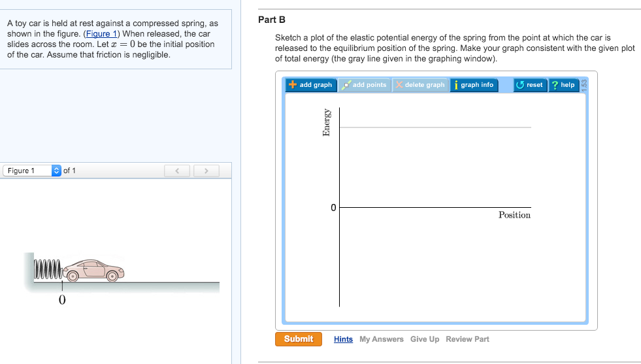Click Review Part
Image resolution: width=641 pixels, height=364 pixels.
tap(467, 339)
